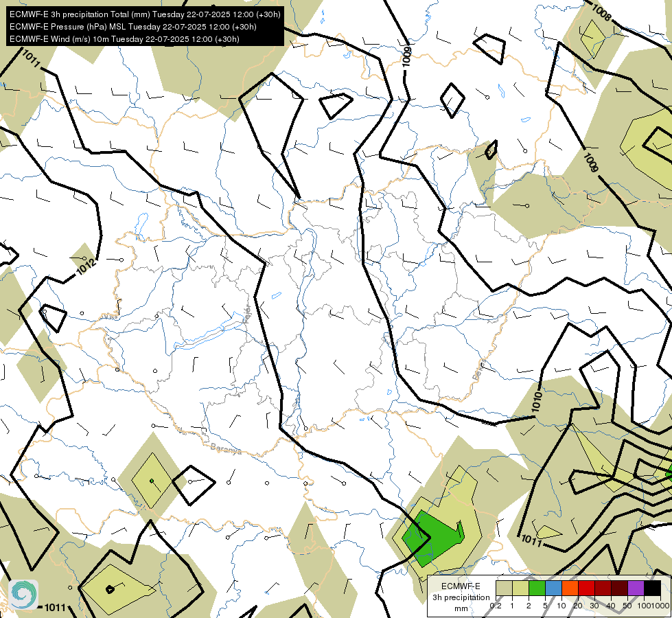Click the dark red 30–40 mm legend swatch
The image size is (672, 618).
coord(603,588)
